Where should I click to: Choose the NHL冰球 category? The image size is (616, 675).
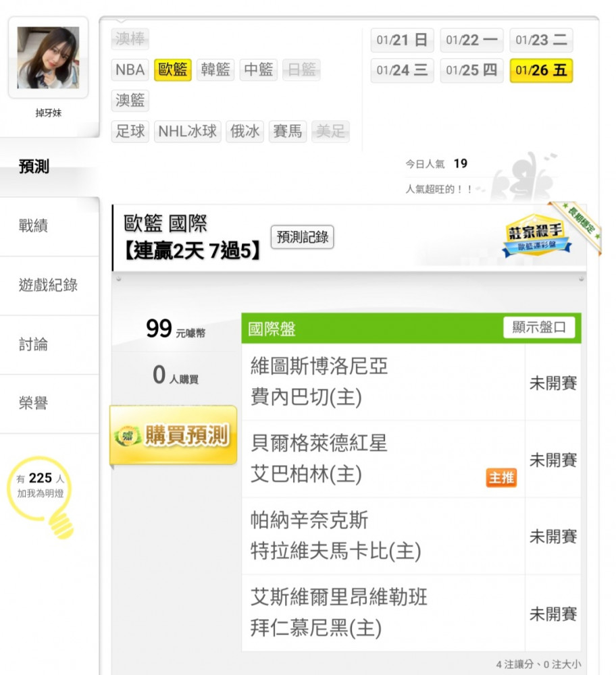[x=187, y=132]
